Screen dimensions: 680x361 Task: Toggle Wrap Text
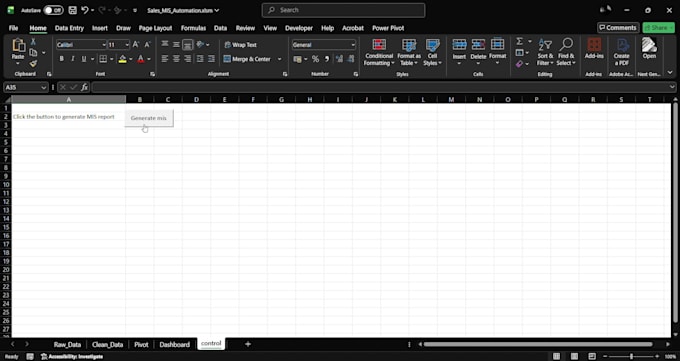(x=240, y=45)
